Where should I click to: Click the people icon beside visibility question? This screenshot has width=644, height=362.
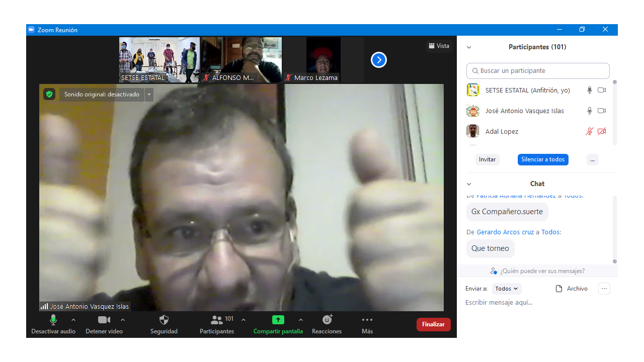pyautogui.click(x=494, y=271)
